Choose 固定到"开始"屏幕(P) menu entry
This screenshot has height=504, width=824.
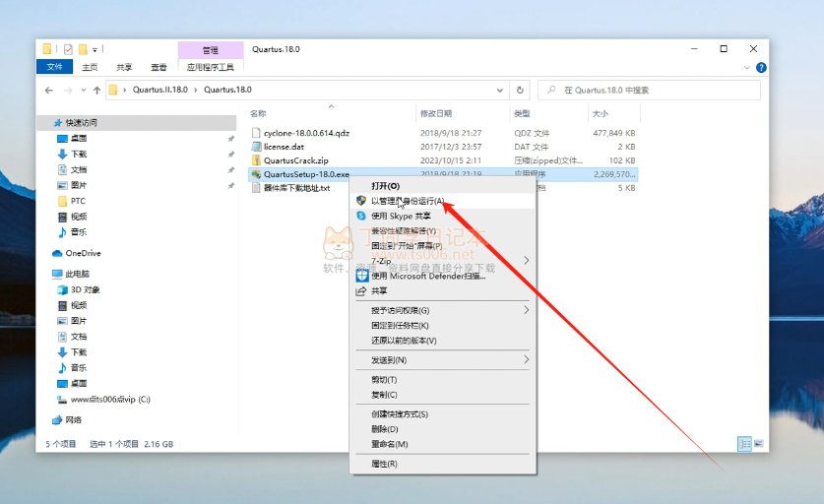(442, 245)
